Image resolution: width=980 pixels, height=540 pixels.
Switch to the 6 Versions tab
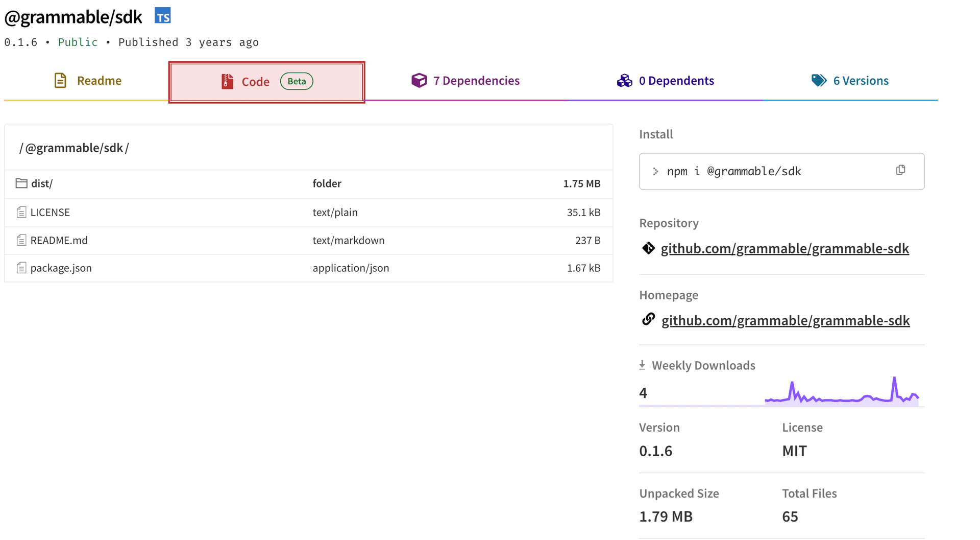(x=861, y=80)
